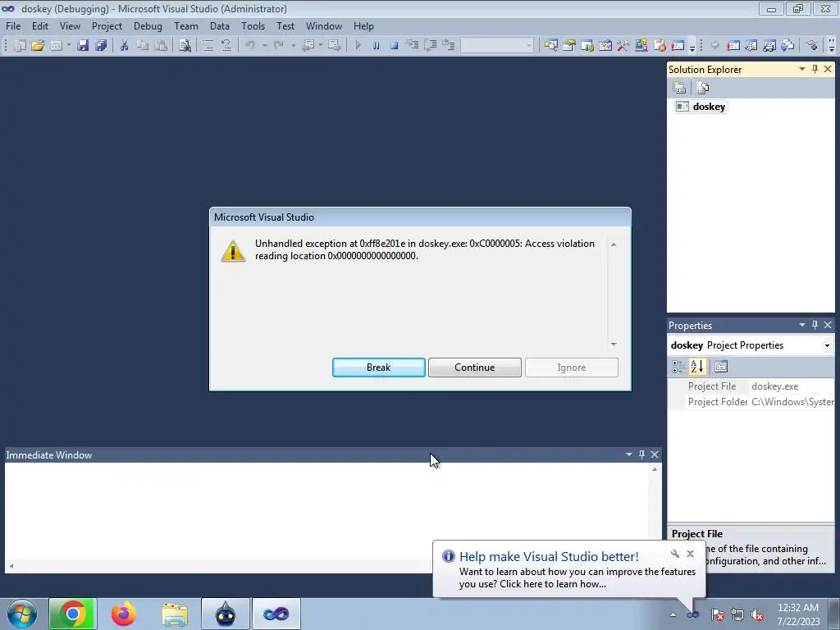Open the Tools menu
Viewport: 840px width, 630px height.
[x=253, y=26]
